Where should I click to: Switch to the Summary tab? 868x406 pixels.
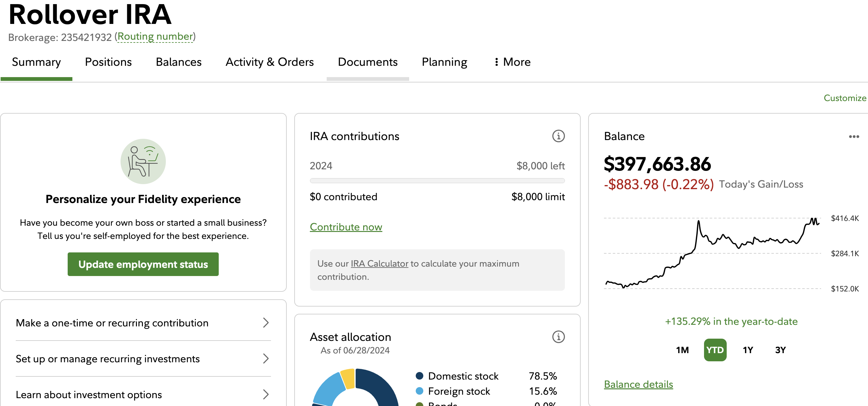click(37, 62)
